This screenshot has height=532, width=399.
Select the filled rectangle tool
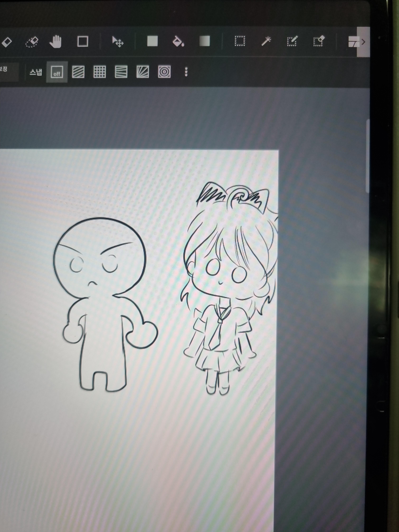point(153,41)
